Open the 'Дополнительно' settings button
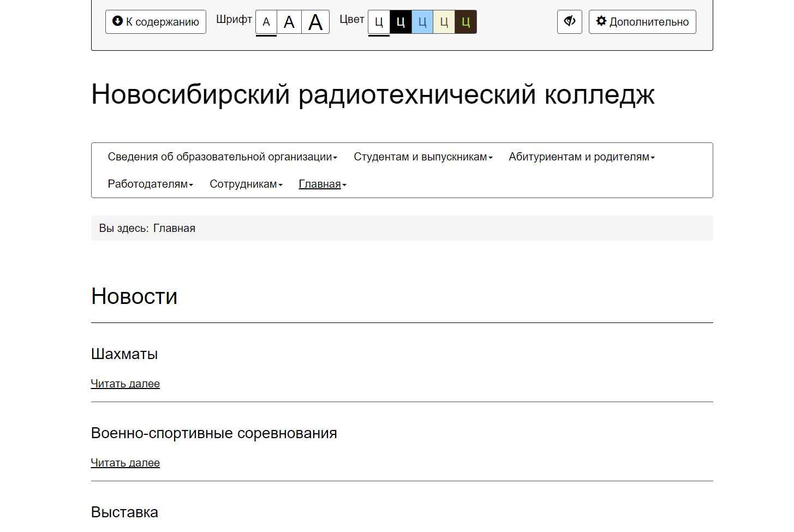The image size is (794, 532). click(x=642, y=22)
